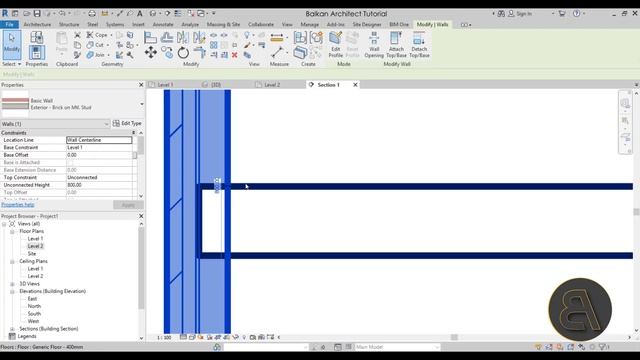Image resolution: width=640 pixels, height=360 pixels.
Task: Click the Cut geometry tool
Action: coord(98,45)
